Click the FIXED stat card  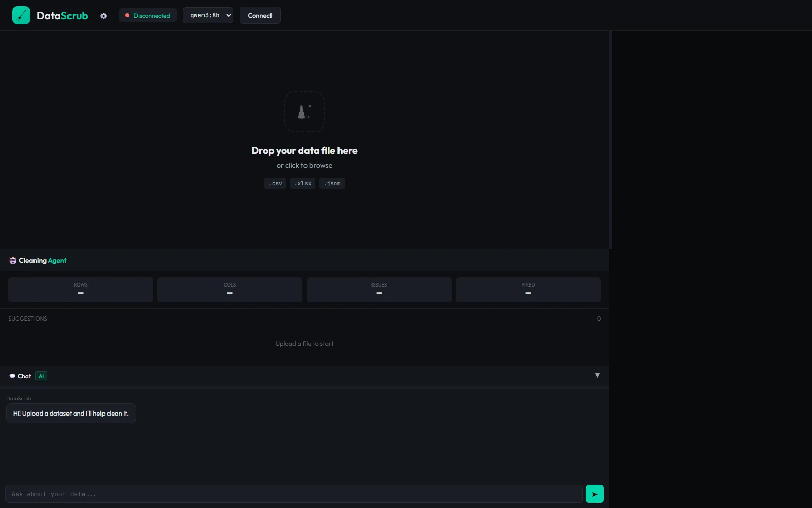[x=528, y=290]
